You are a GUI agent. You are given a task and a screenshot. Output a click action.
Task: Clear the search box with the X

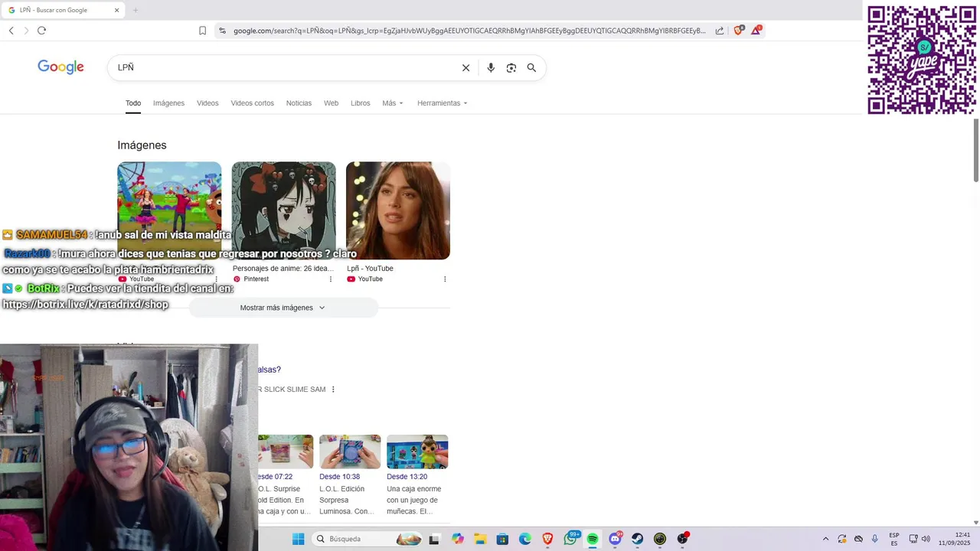click(x=465, y=67)
